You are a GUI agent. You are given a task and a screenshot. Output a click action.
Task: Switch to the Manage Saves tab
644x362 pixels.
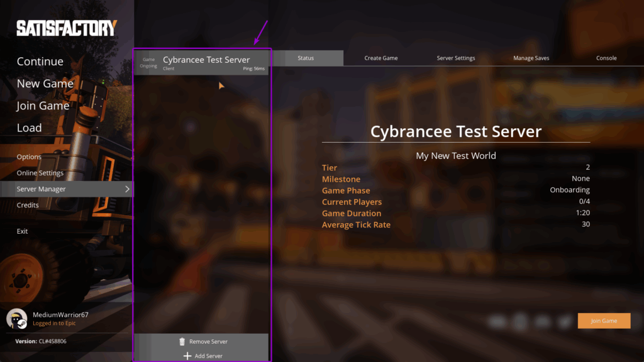(x=531, y=57)
